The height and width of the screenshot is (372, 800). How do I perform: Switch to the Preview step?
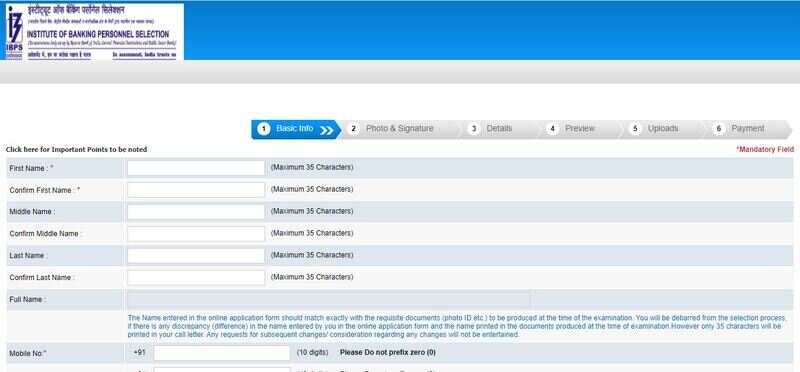[580, 129]
